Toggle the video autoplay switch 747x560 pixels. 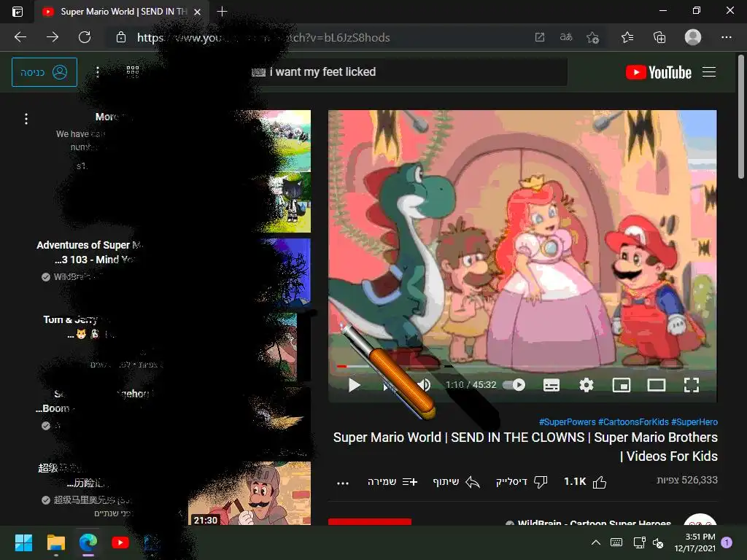point(514,385)
